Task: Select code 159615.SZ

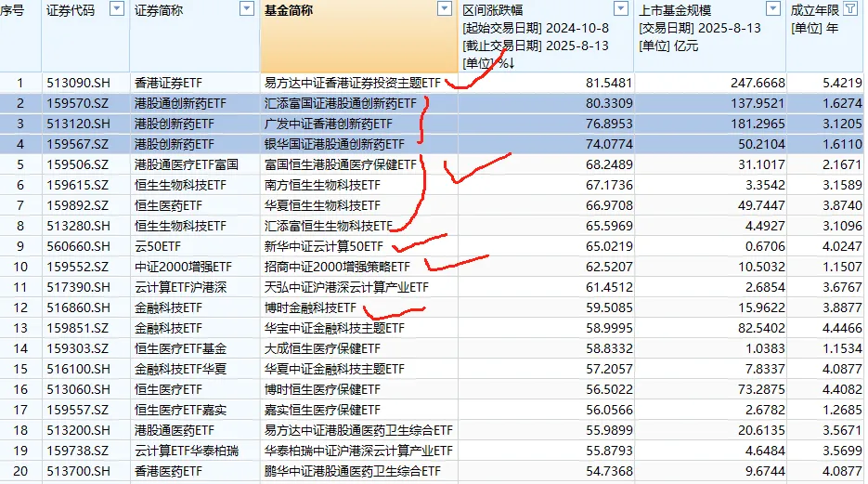Action: pyautogui.click(x=77, y=186)
